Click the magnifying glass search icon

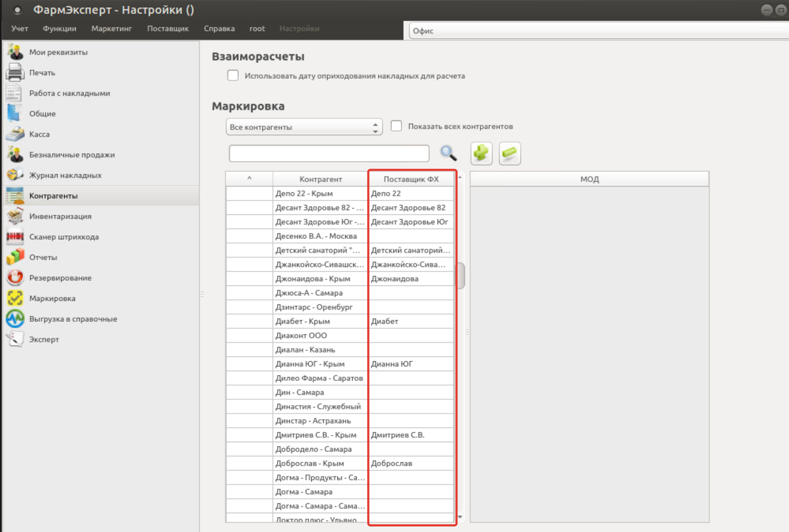[448, 153]
